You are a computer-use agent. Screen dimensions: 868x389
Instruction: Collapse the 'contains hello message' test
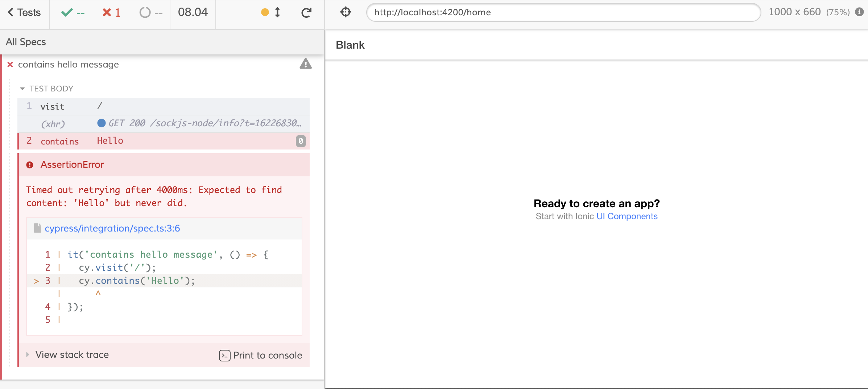[68, 64]
